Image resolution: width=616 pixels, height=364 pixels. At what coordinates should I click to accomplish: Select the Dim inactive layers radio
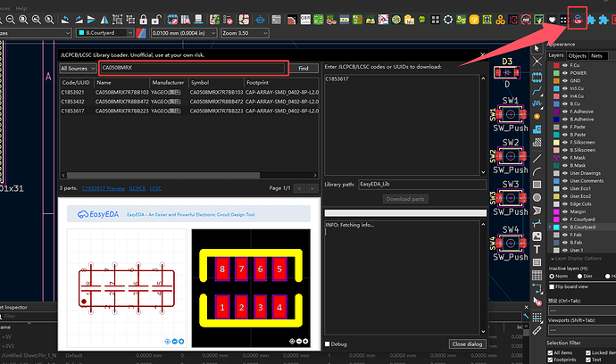click(579, 276)
